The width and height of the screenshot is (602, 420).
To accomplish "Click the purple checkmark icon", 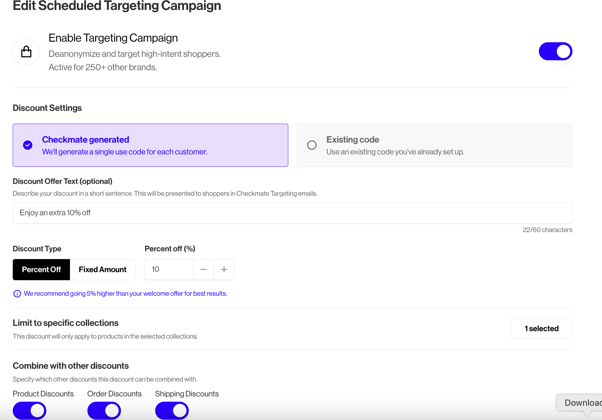I will pos(28,145).
